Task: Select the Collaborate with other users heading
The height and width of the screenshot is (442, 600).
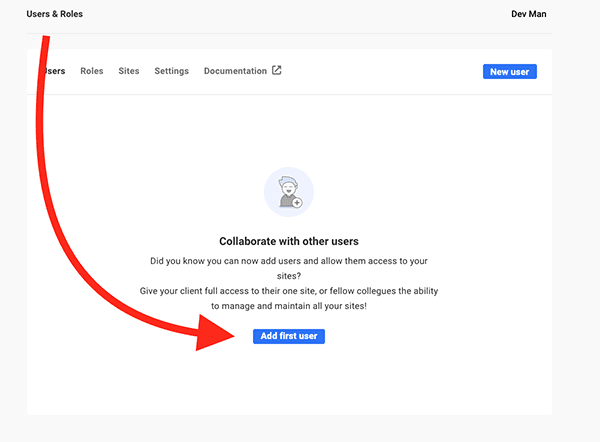Action: click(x=289, y=241)
